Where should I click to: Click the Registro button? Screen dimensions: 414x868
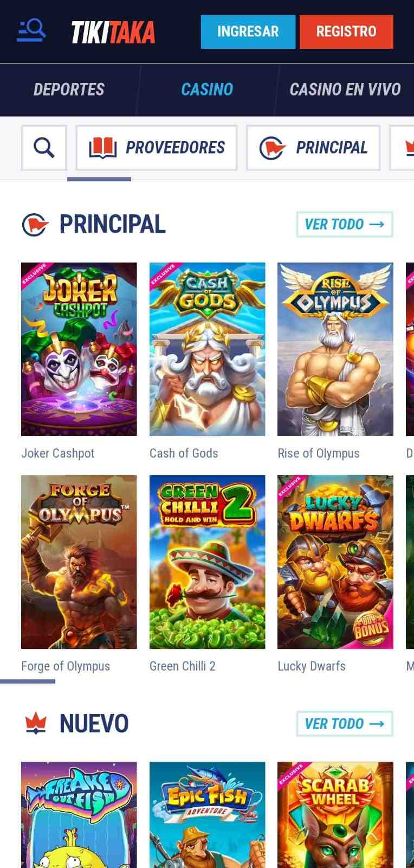346,31
